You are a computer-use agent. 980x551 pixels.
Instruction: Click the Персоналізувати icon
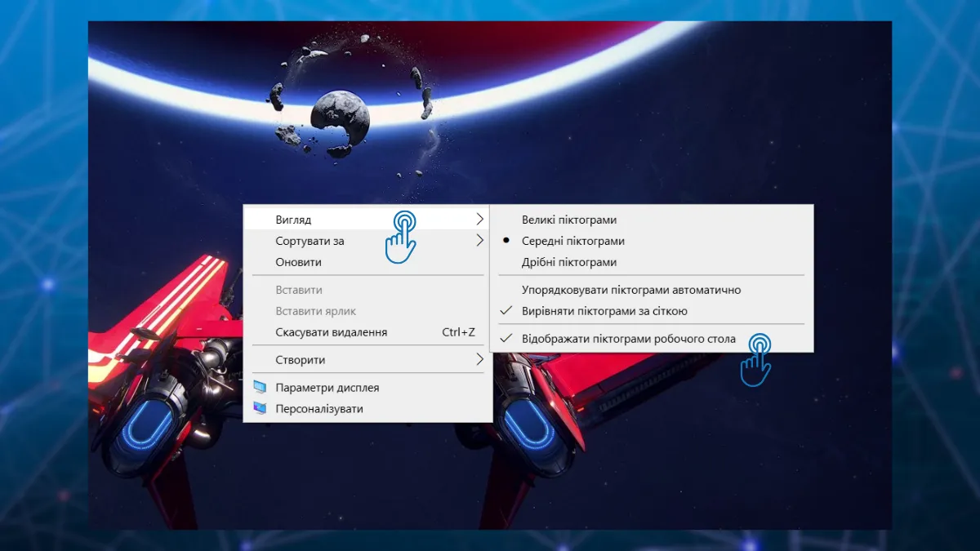pos(260,408)
